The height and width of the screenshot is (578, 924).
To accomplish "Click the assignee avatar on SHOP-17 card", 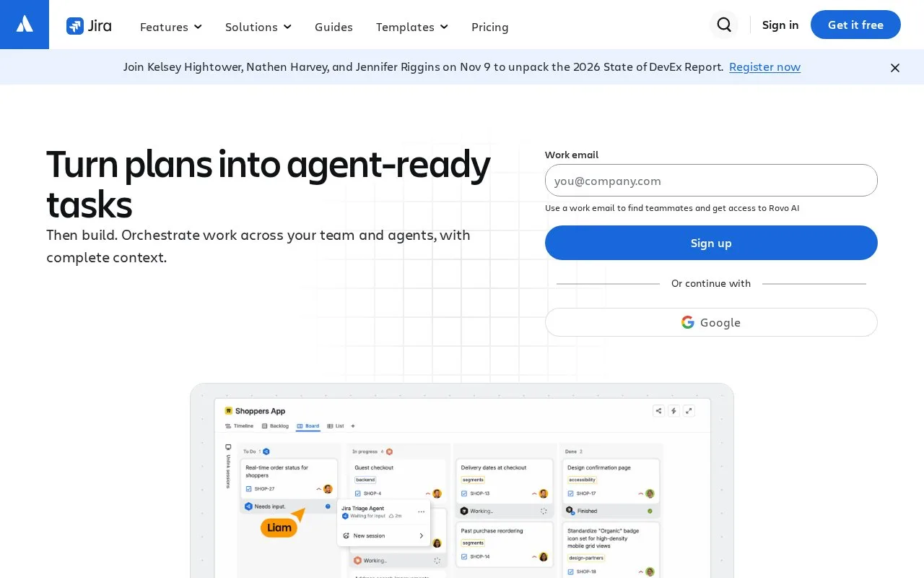I will tap(650, 493).
